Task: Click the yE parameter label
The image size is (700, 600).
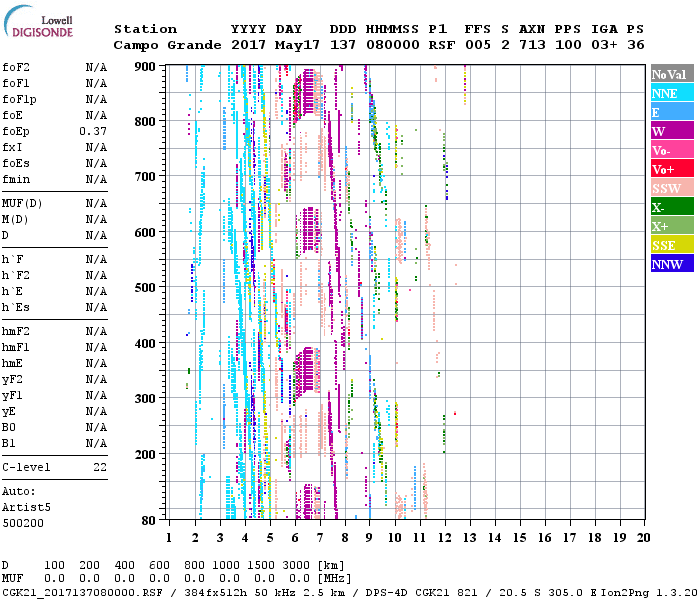Action: [9, 412]
